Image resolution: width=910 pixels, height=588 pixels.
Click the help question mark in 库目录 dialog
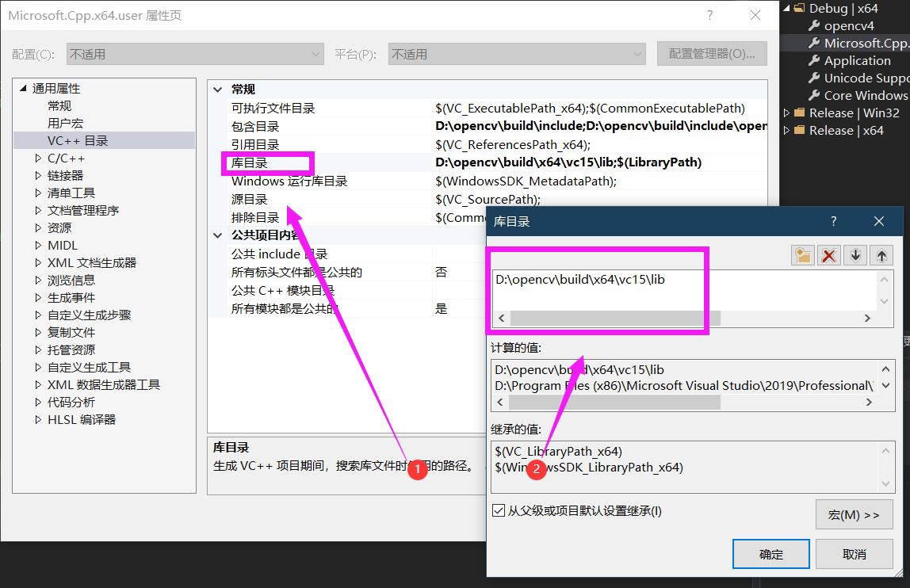[833, 221]
